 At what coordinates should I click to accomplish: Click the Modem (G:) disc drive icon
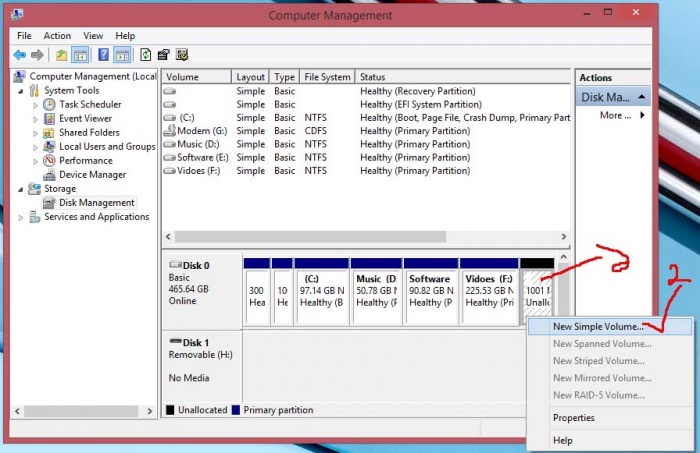pos(169,131)
